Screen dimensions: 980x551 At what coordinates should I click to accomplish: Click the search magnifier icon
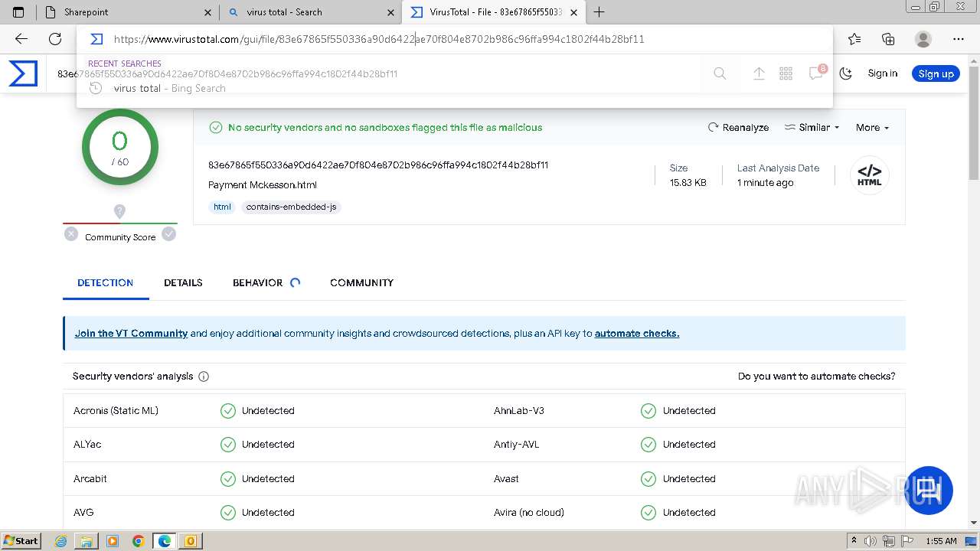coord(720,73)
